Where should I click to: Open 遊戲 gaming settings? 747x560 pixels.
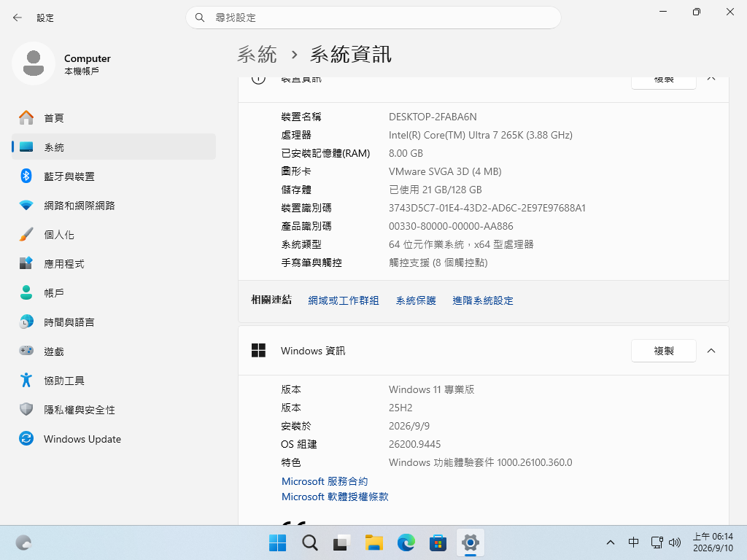coord(113,351)
